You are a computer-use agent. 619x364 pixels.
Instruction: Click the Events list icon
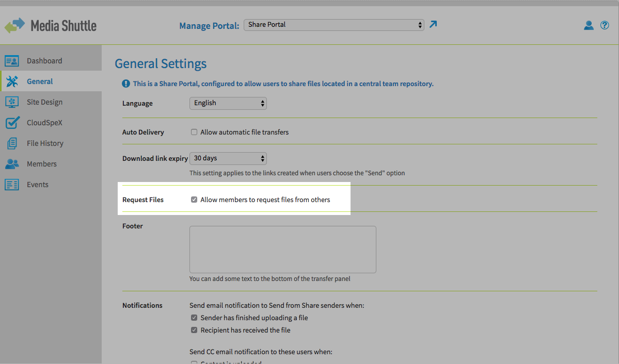tap(12, 184)
